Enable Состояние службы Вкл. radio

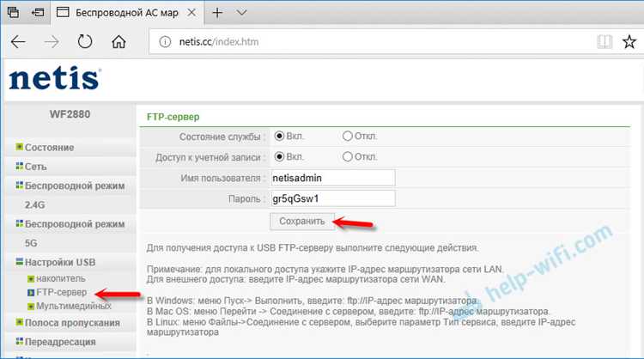pyautogui.click(x=279, y=136)
